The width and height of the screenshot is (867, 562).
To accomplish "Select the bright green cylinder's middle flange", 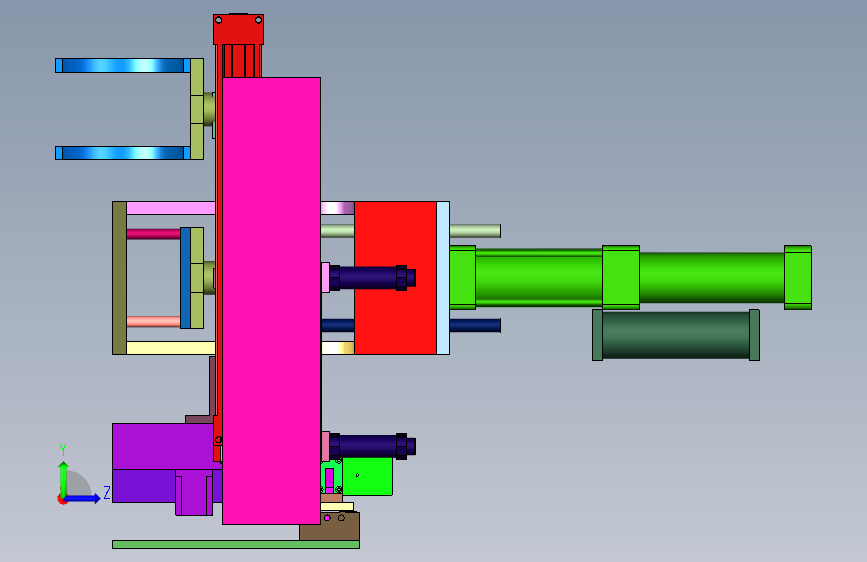I will pos(621,277).
